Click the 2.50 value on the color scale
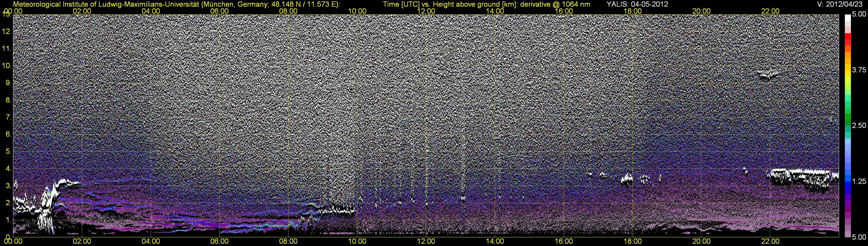Viewport: 868px width, 246px height. pyautogui.click(x=859, y=126)
